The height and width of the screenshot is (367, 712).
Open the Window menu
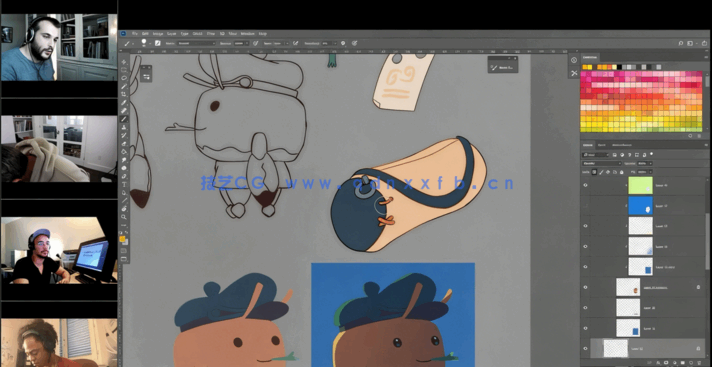(x=247, y=34)
